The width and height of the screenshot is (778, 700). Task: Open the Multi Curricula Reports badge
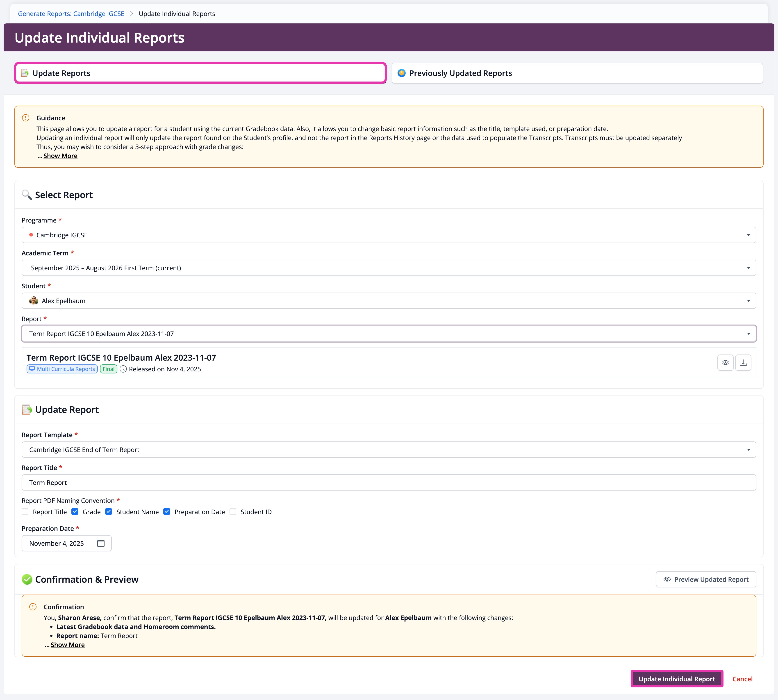point(61,369)
